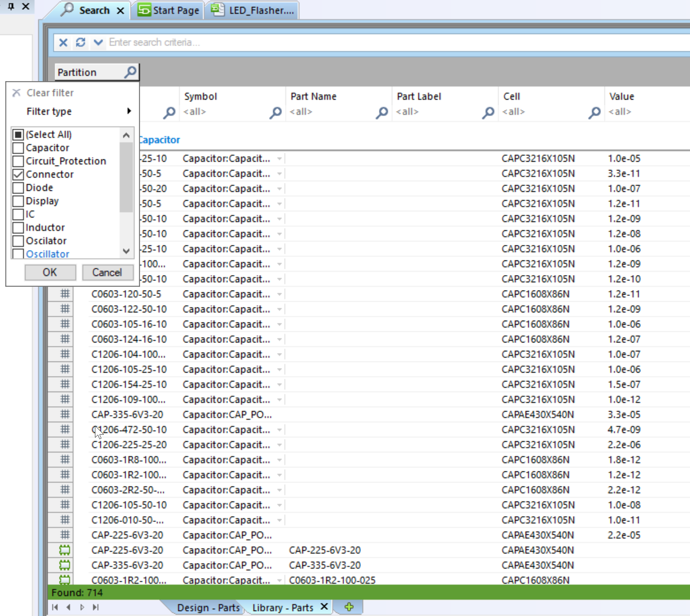This screenshot has height=616, width=690.
Task: Click green component icon of CAP-335-6V3-20 part row
Action: [64, 565]
